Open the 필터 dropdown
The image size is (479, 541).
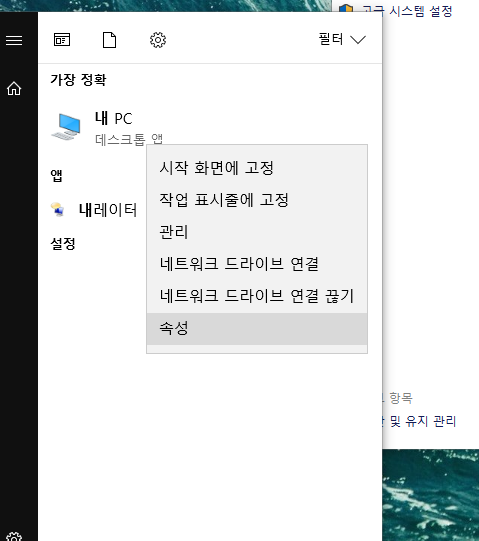342,39
